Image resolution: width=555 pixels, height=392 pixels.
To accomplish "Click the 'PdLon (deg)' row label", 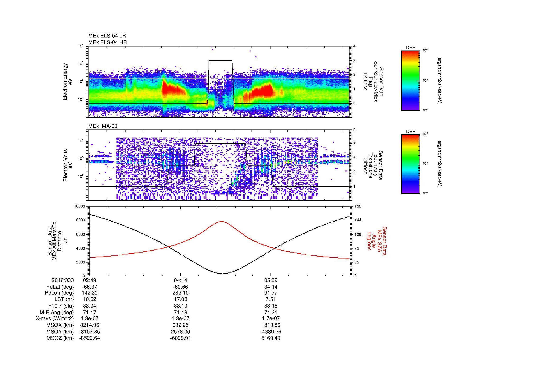I will point(60,293).
